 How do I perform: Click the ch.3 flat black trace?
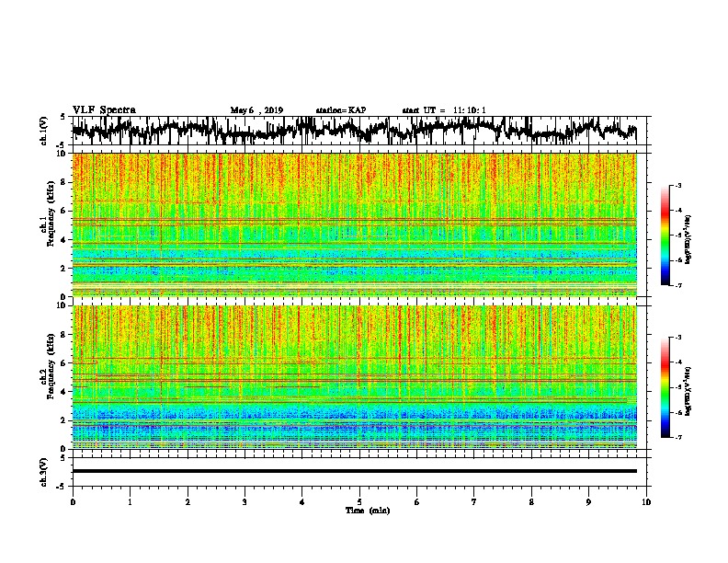354,471
